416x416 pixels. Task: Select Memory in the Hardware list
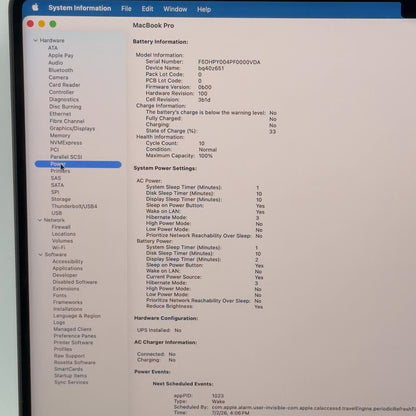pos(60,135)
